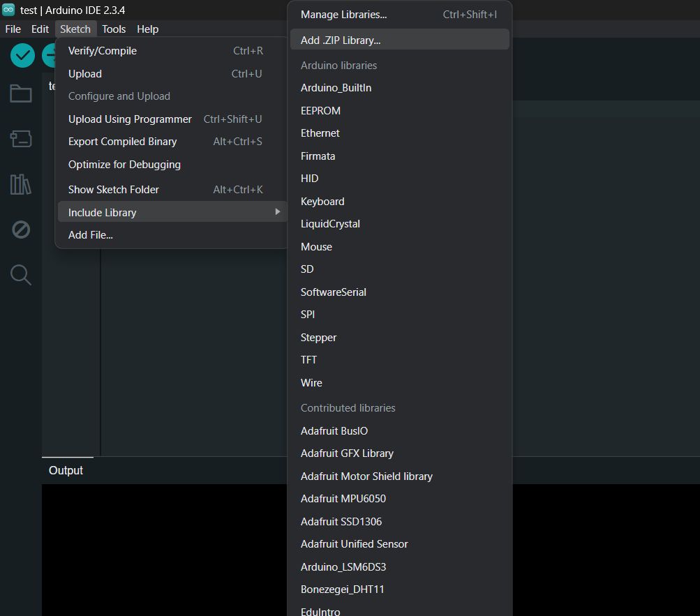Include the Mouse library
Screen dimensions: 700x616
[400, 247]
